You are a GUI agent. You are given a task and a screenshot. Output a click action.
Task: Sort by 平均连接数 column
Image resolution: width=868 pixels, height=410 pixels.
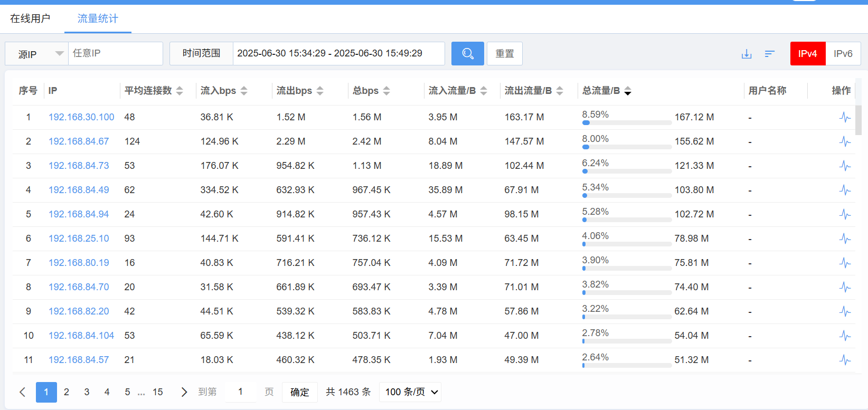pyautogui.click(x=180, y=91)
